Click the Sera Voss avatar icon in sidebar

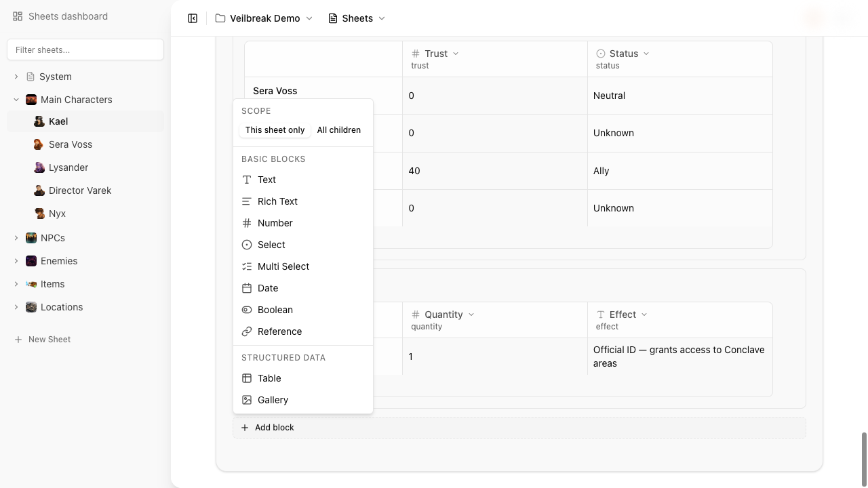39,144
